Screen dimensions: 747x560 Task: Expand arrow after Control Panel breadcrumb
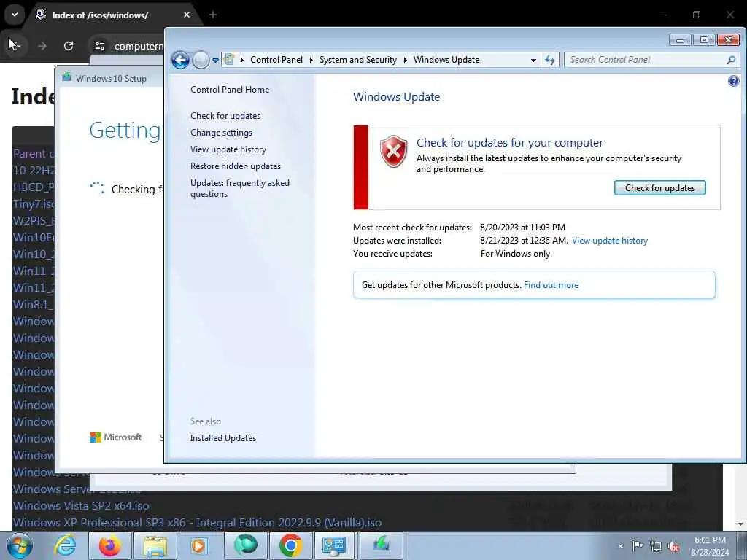311,60
